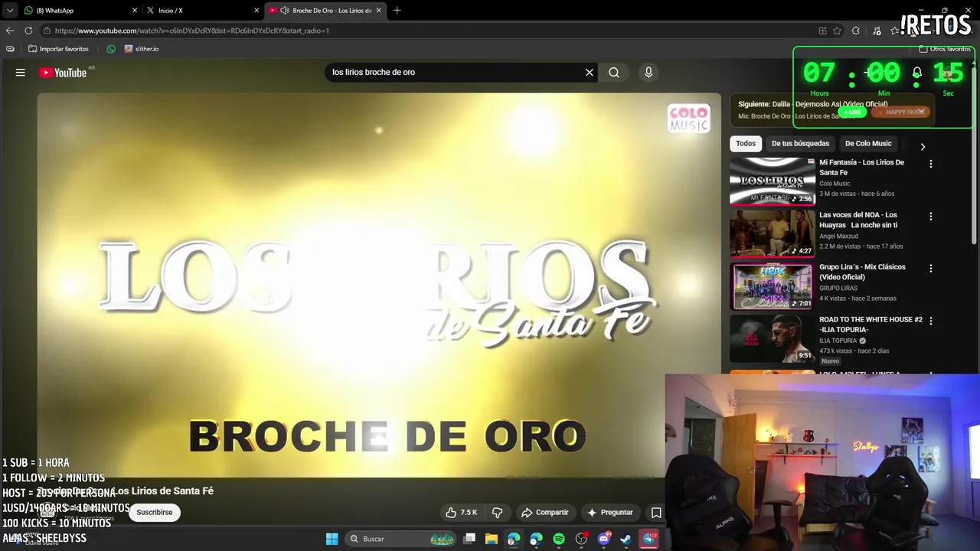The height and width of the screenshot is (551, 980).
Task: Click the browser address bar URL
Action: click(191, 31)
